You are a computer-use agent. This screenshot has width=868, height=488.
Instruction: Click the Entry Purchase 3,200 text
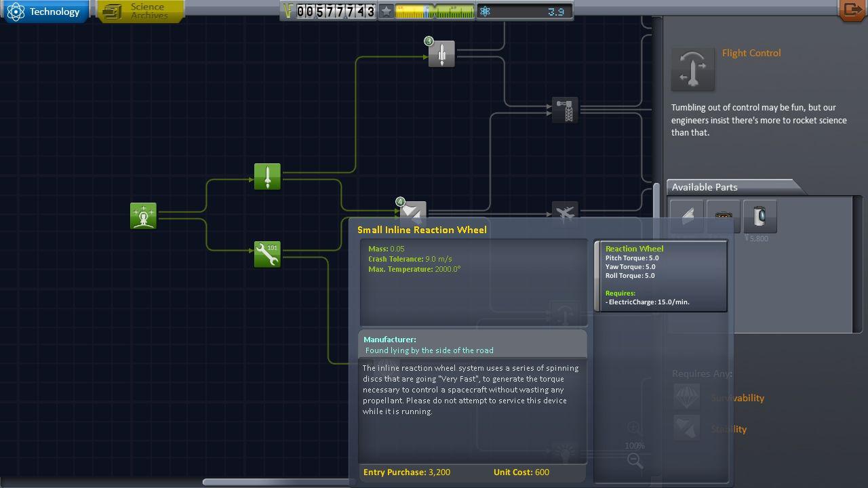407,472
